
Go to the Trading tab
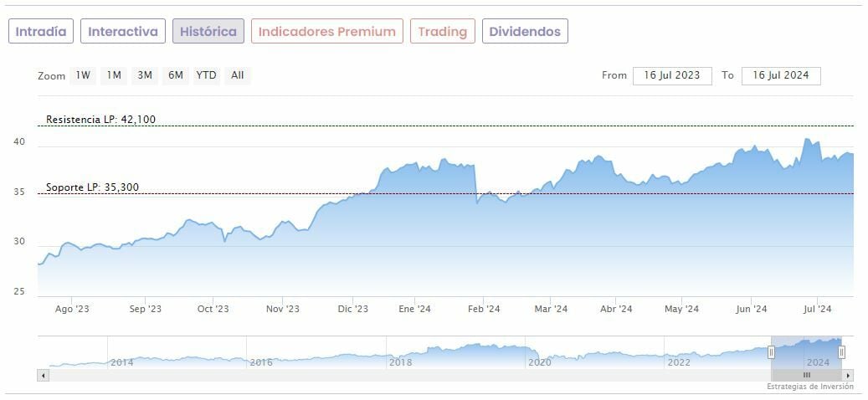pos(442,32)
